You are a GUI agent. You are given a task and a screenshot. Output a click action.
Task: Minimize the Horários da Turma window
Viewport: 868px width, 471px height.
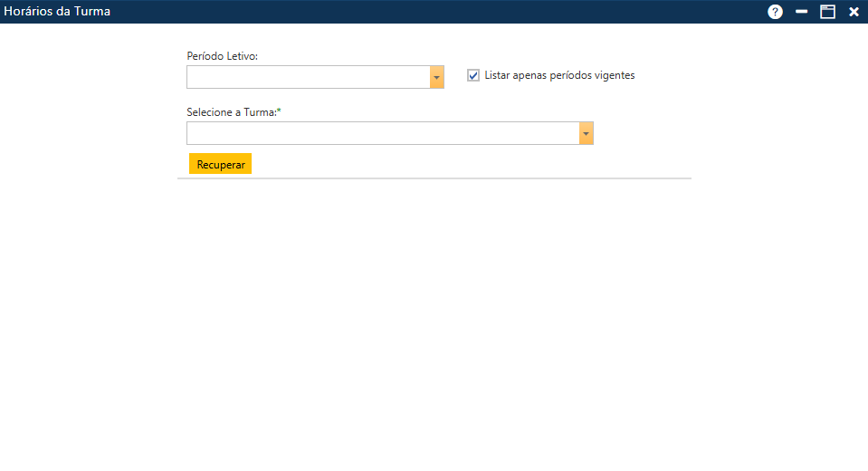pyautogui.click(x=801, y=12)
